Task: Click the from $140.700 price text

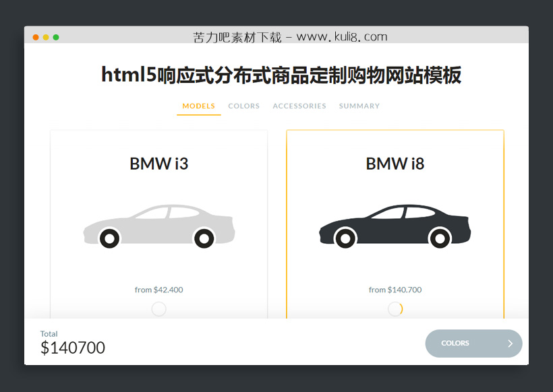Action: pyautogui.click(x=395, y=290)
